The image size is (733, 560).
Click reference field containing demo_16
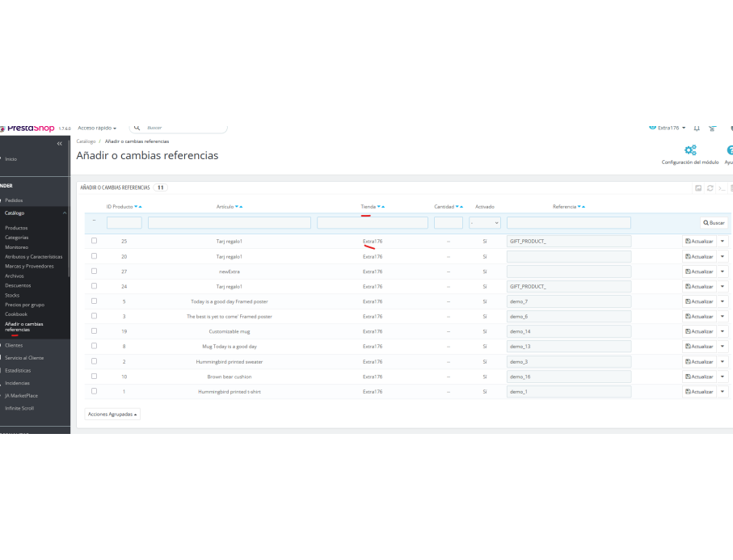569,377
